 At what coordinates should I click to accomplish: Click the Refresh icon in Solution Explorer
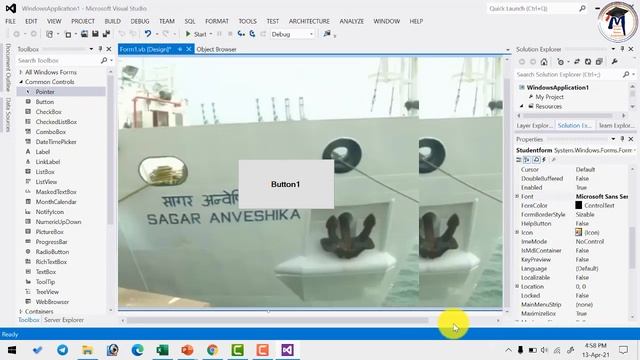coord(588,62)
